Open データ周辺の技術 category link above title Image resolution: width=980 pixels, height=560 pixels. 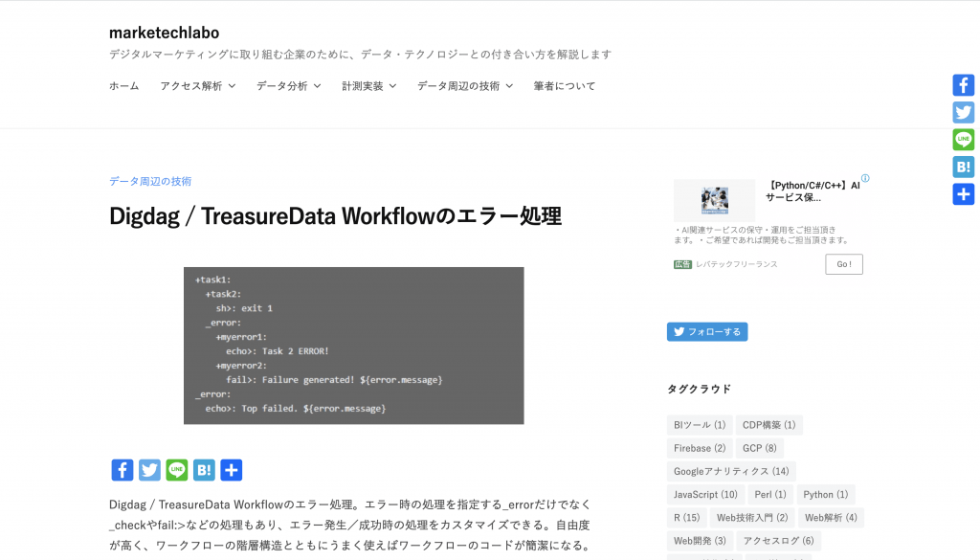pyautogui.click(x=150, y=181)
